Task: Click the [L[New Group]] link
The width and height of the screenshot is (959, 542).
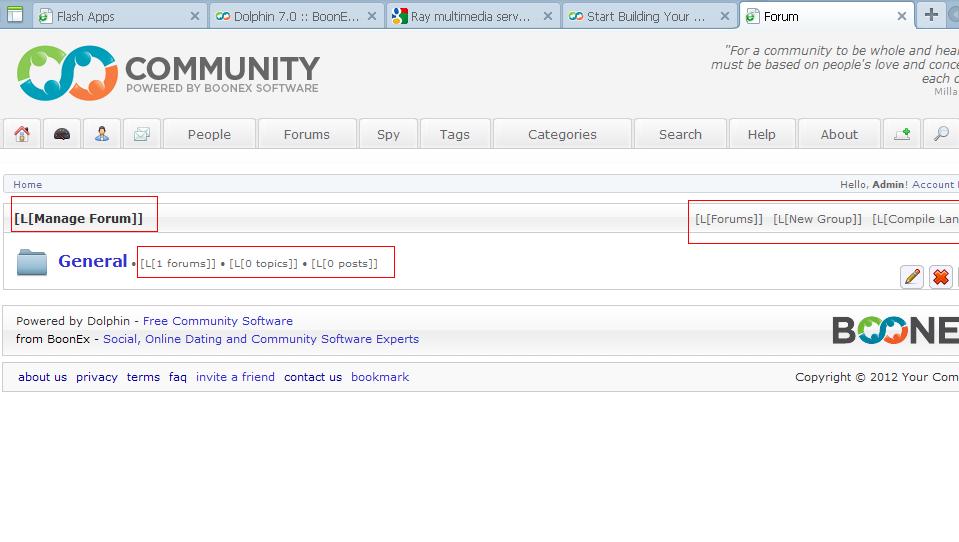Action: (x=817, y=219)
